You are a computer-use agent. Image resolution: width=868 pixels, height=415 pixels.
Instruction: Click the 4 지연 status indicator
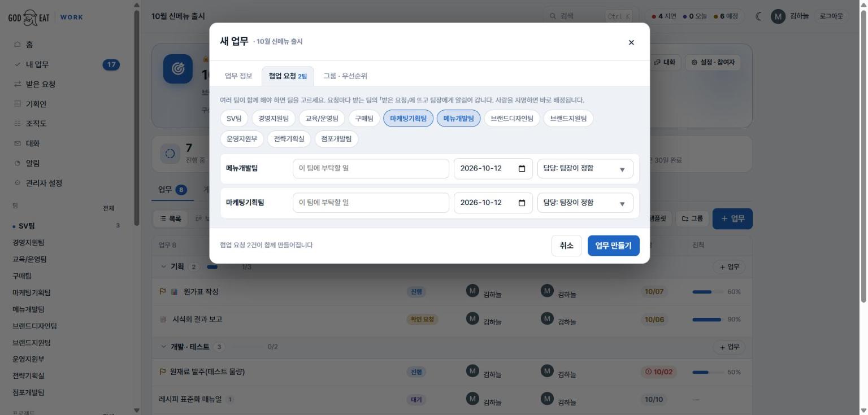point(664,16)
